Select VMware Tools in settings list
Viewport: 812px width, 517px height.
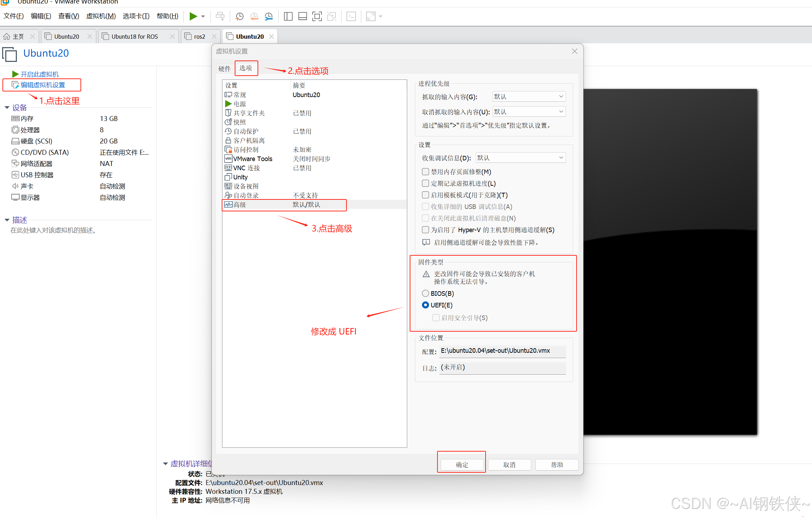(253, 159)
